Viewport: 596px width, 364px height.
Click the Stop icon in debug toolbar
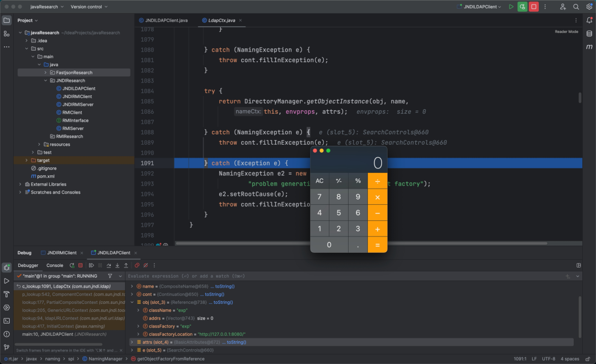(80, 265)
